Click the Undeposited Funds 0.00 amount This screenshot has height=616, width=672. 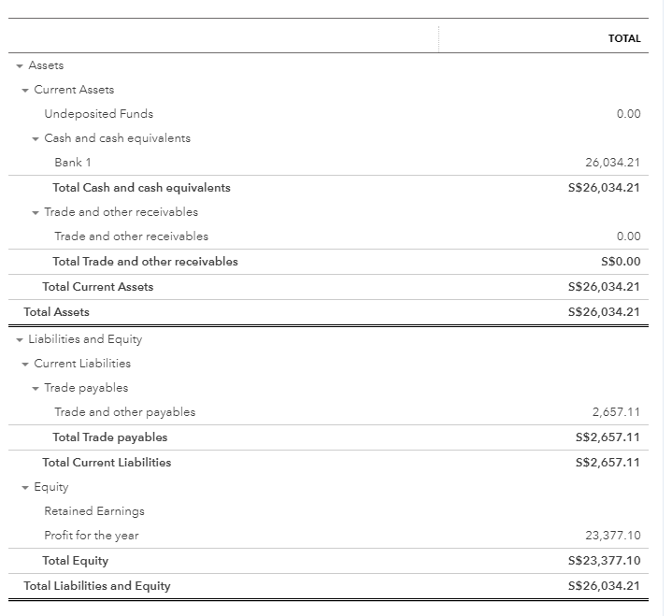pos(628,114)
